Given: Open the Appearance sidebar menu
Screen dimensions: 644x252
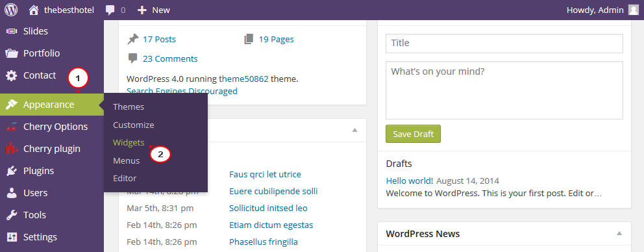Looking at the screenshot, I should (x=52, y=105).
